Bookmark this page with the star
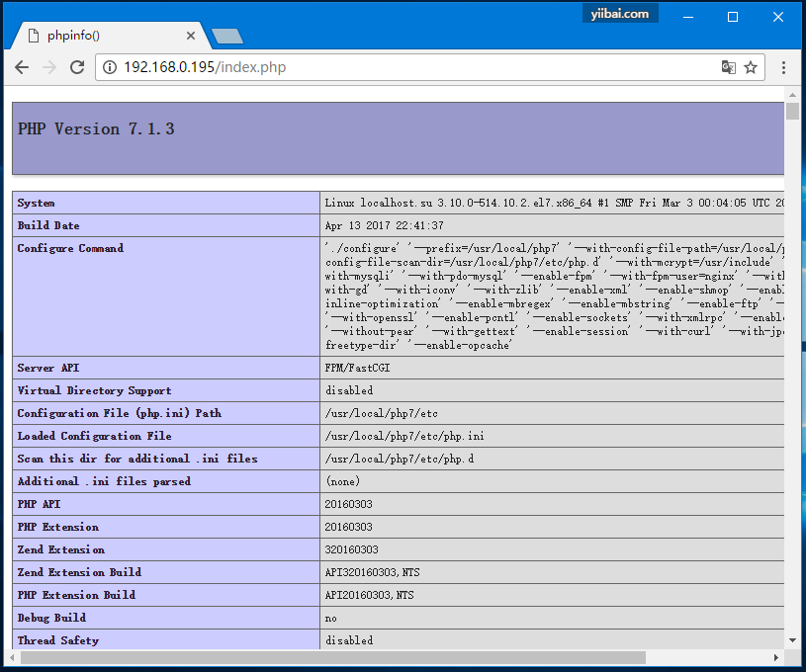806x672 pixels. point(751,67)
